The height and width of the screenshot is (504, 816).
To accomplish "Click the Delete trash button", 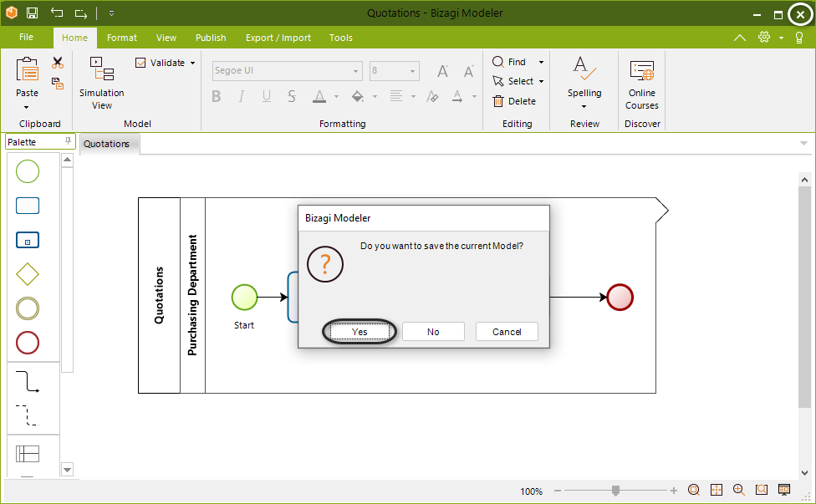I will point(514,101).
